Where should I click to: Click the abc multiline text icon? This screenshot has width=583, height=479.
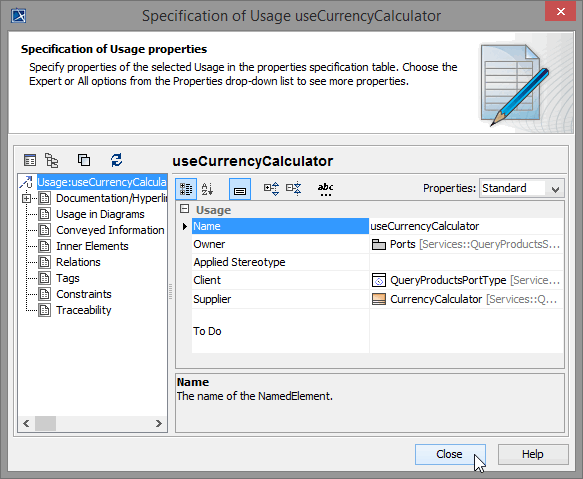pos(325,189)
